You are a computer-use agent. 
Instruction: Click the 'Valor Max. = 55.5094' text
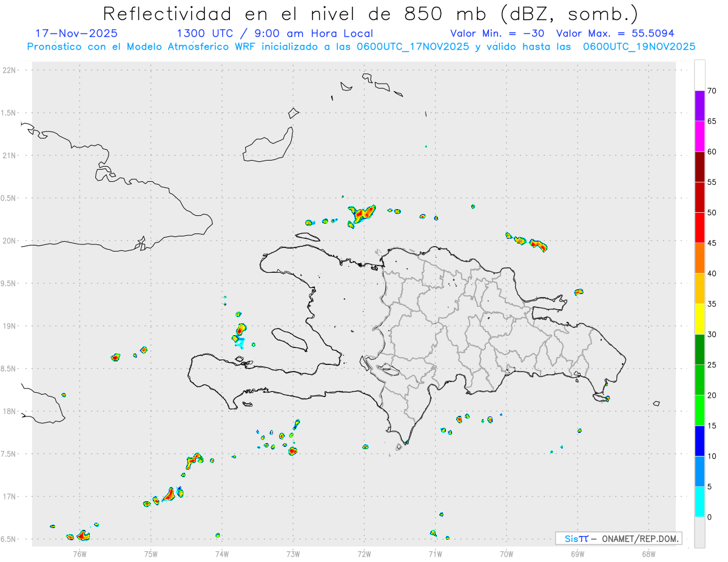pyautogui.click(x=615, y=33)
